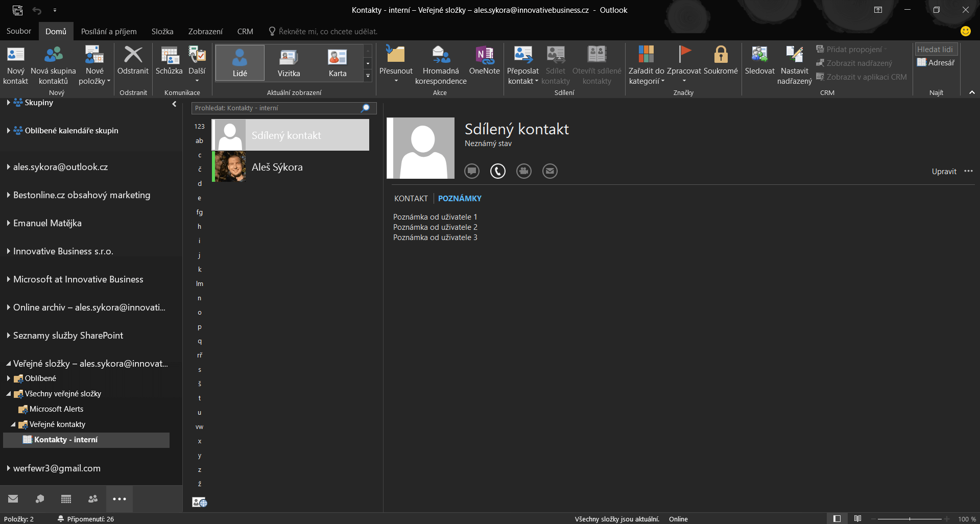Collapse Všechny veřejné složky tree

pos(9,394)
